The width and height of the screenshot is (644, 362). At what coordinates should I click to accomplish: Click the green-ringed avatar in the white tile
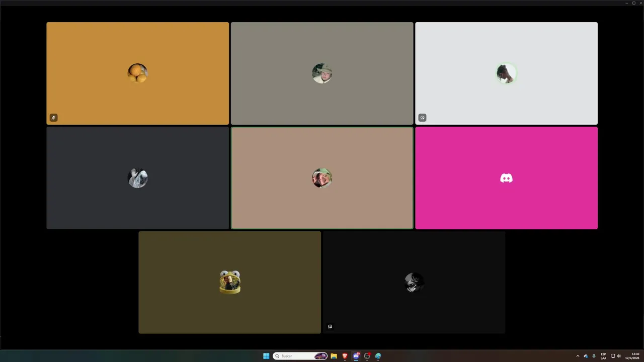tap(506, 73)
